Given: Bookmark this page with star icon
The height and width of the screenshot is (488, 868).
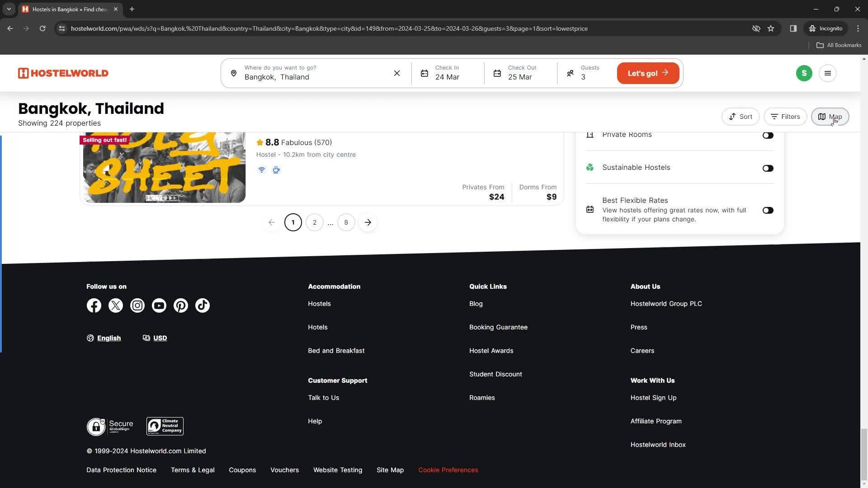Looking at the screenshot, I should pos(771,28).
